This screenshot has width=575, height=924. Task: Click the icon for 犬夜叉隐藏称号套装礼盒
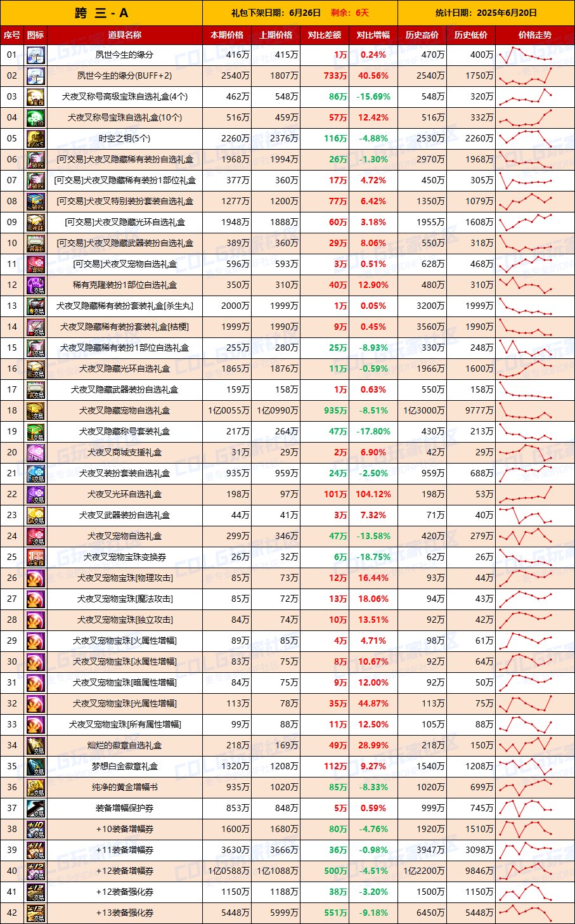pyautogui.click(x=36, y=432)
